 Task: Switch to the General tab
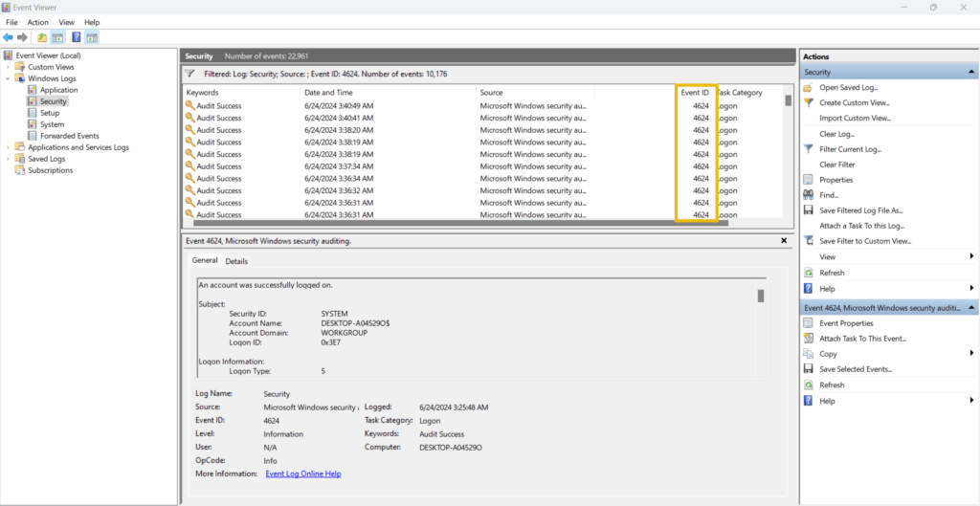click(205, 260)
